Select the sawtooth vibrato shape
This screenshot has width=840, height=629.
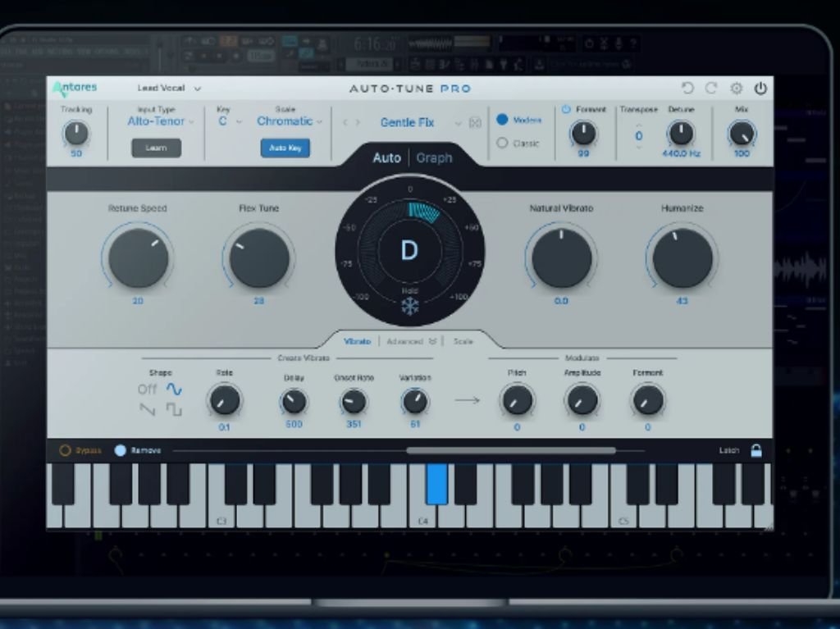click(147, 410)
